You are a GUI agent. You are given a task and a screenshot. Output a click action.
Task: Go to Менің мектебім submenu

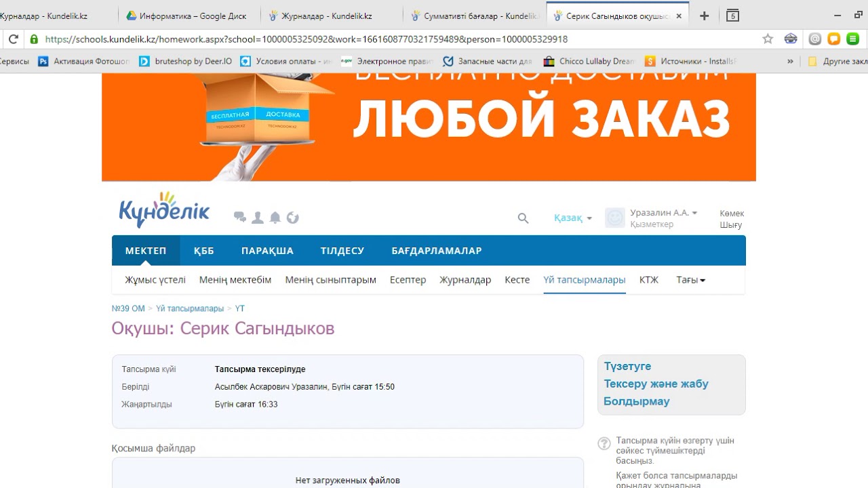235,280
